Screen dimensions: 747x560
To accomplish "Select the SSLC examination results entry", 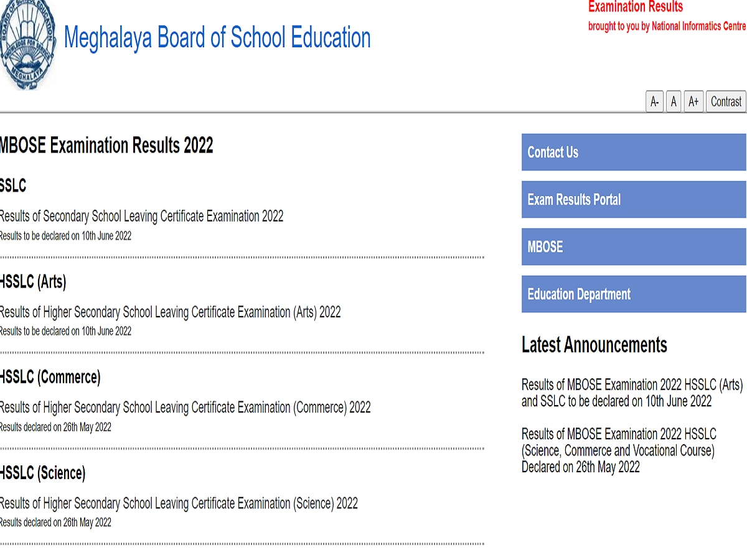I will pos(141,216).
